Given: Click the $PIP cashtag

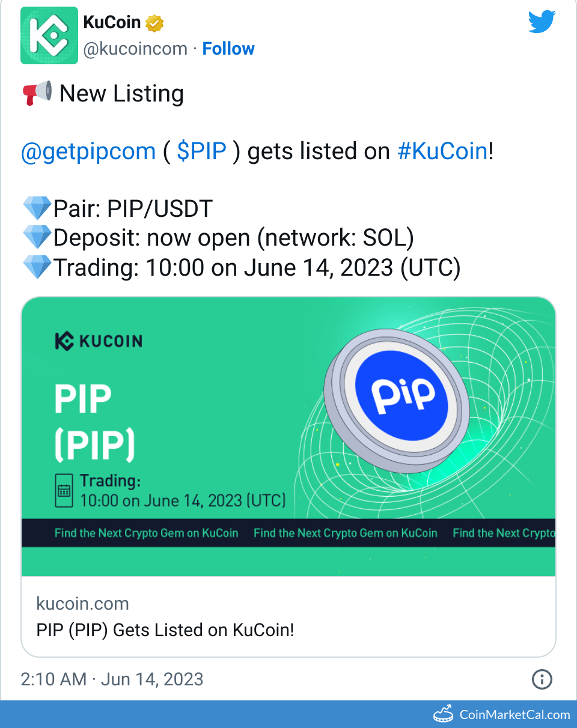Looking at the screenshot, I should [x=203, y=151].
